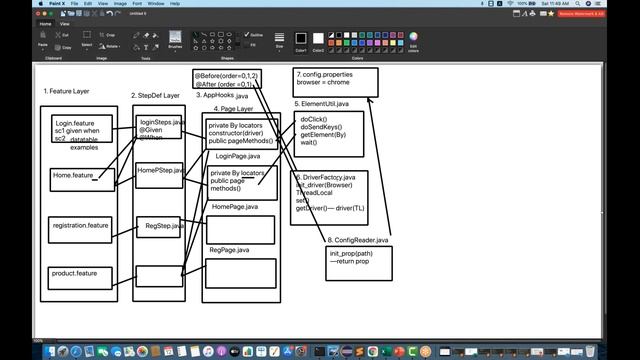Viewport: 640px width, 360px height.
Task: Click the Brushes tool icon
Action: pyautogui.click(x=175, y=37)
